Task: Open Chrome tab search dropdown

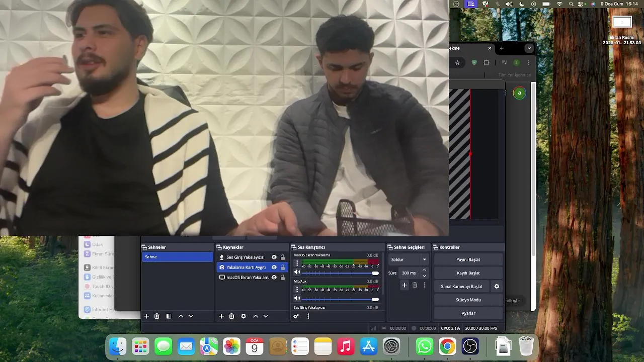Action: pyautogui.click(x=529, y=48)
